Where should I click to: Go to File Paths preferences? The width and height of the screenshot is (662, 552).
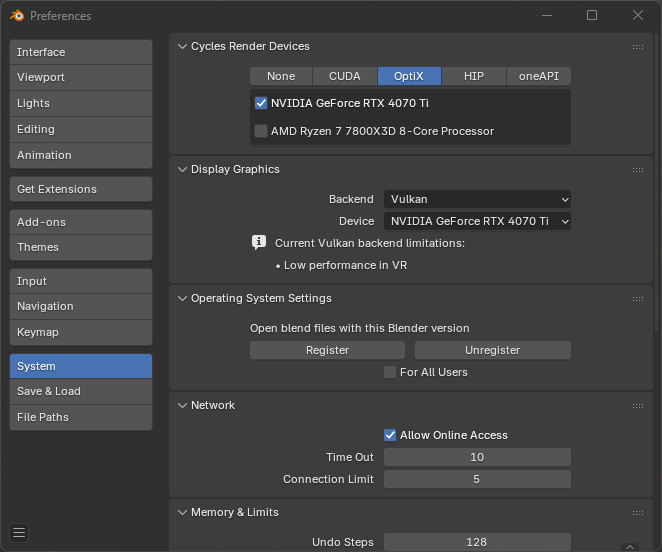[81, 417]
